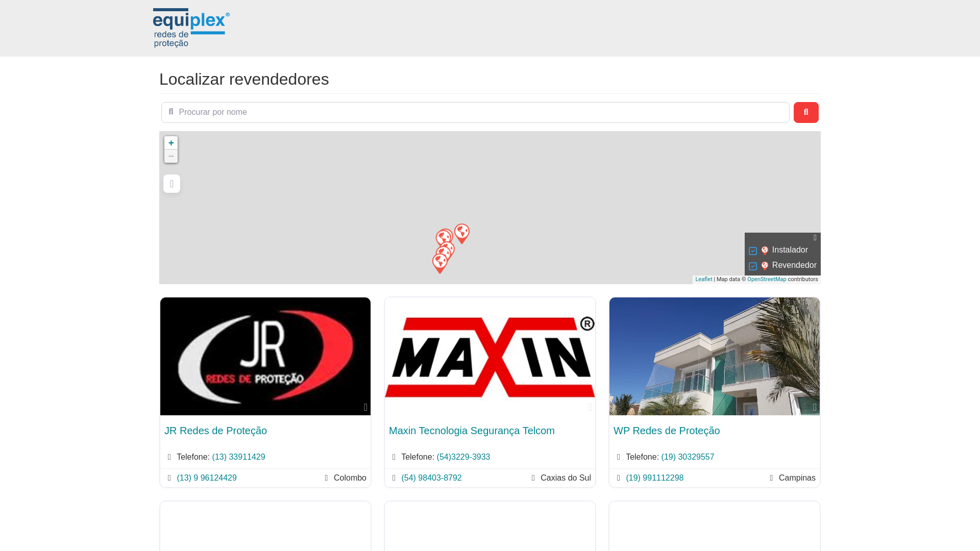Open JR Redes de Proteção title link

(x=215, y=431)
